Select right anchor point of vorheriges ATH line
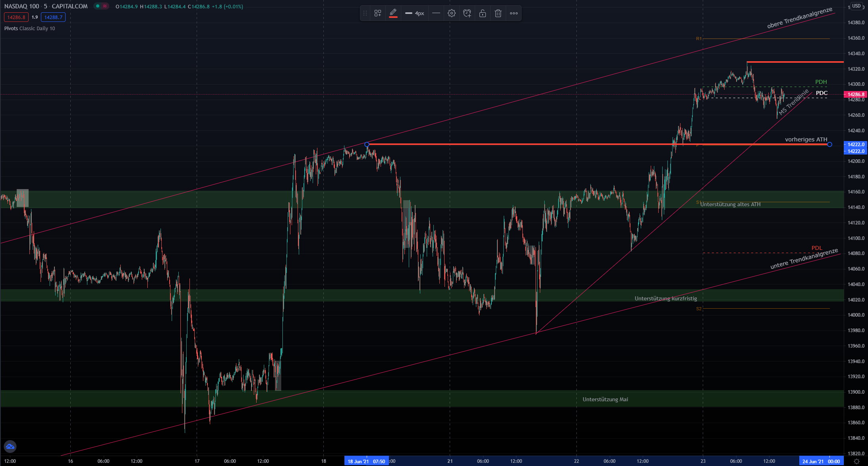The height and width of the screenshot is (466, 868). [829, 145]
